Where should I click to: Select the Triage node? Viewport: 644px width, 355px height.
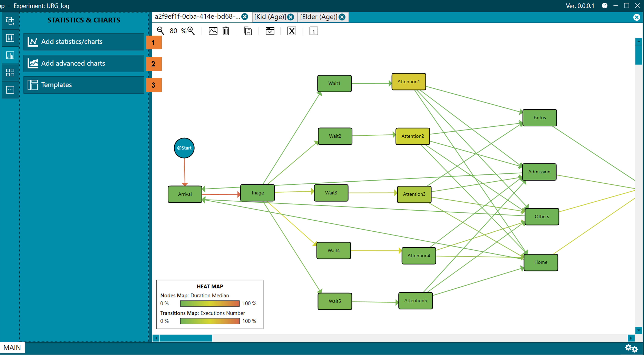(x=258, y=193)
